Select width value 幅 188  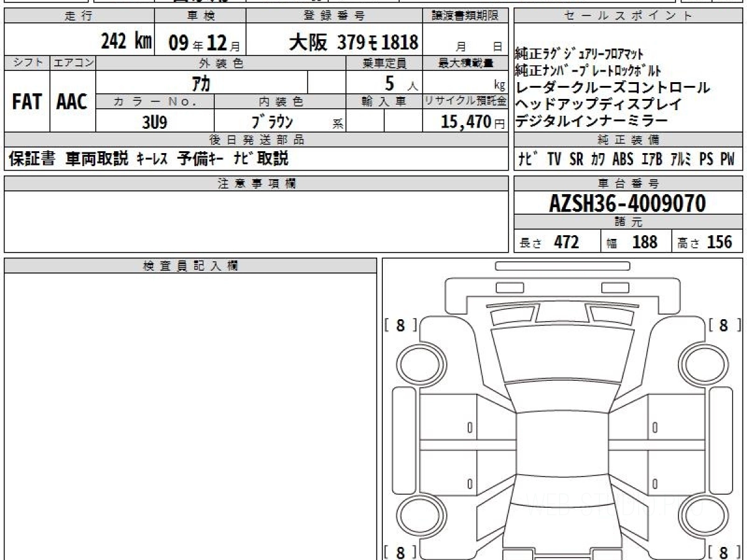pos(632,242)
